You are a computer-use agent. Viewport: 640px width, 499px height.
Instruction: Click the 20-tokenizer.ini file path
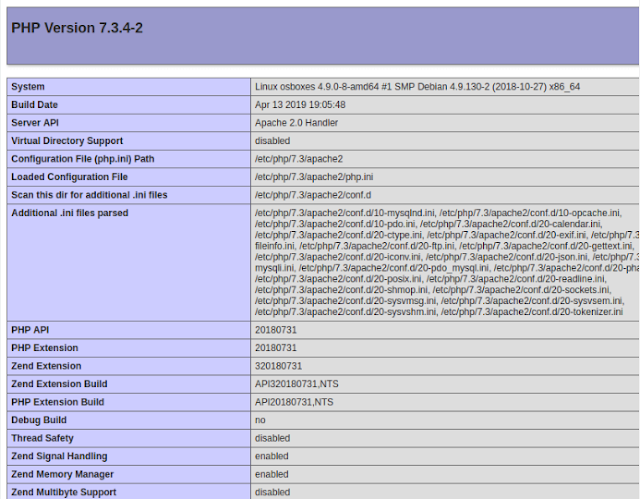click(x=531, y=312)
